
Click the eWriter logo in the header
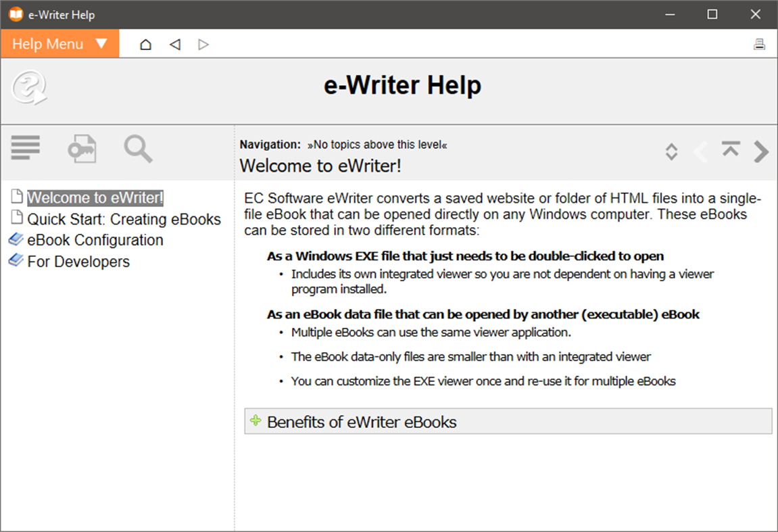[28, 88]
